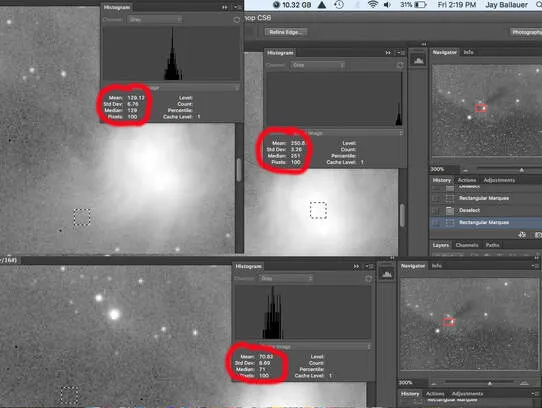Collapse histogram panel showing Mean 129.13 via double arrow
The width and height of the screenshot is (542, 408).
tap(225, 7)
